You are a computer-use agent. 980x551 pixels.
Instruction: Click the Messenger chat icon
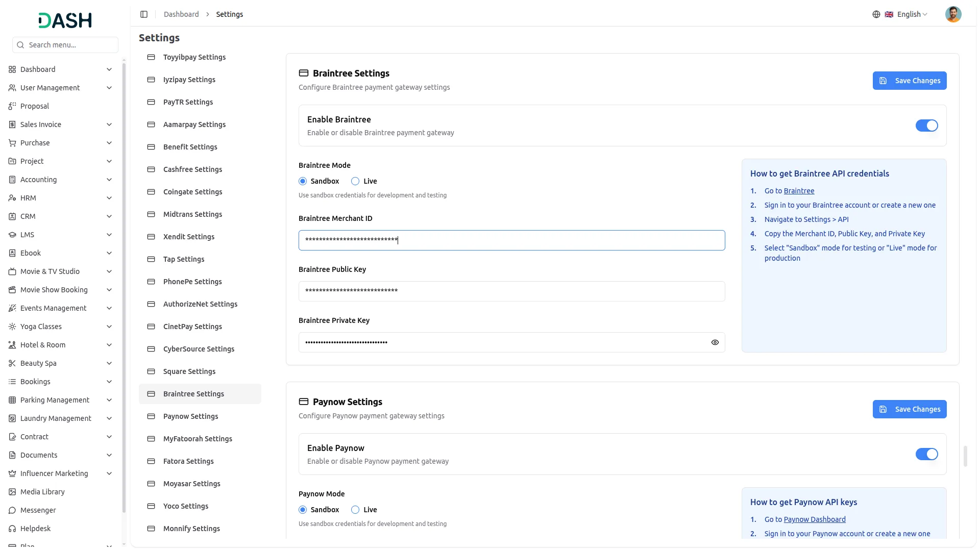click(x=12, y=510)
